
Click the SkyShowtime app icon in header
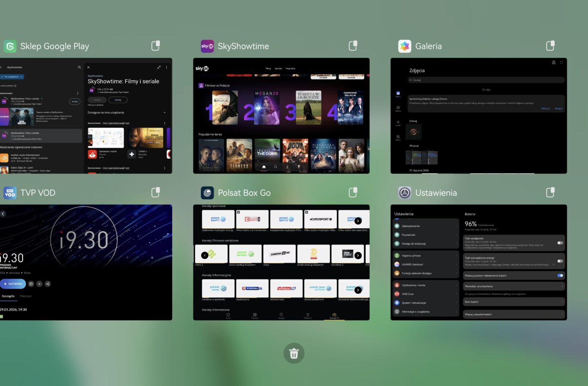(x=207, y=46)
